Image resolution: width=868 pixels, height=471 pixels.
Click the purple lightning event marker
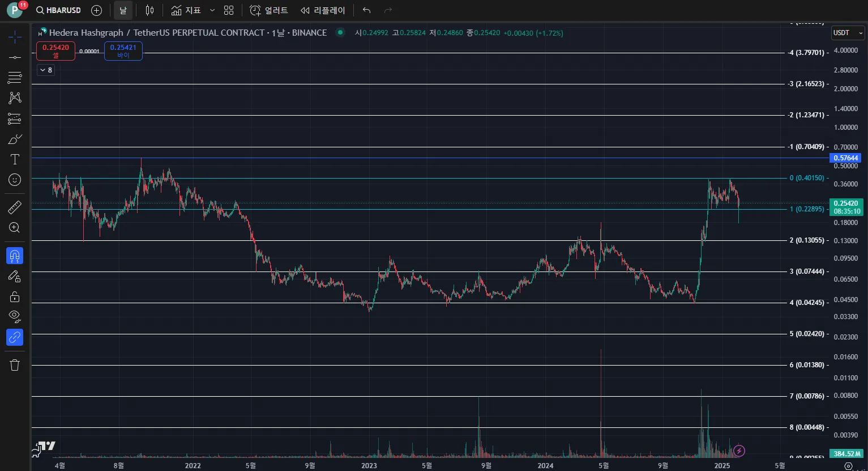(x=739, y=451)
